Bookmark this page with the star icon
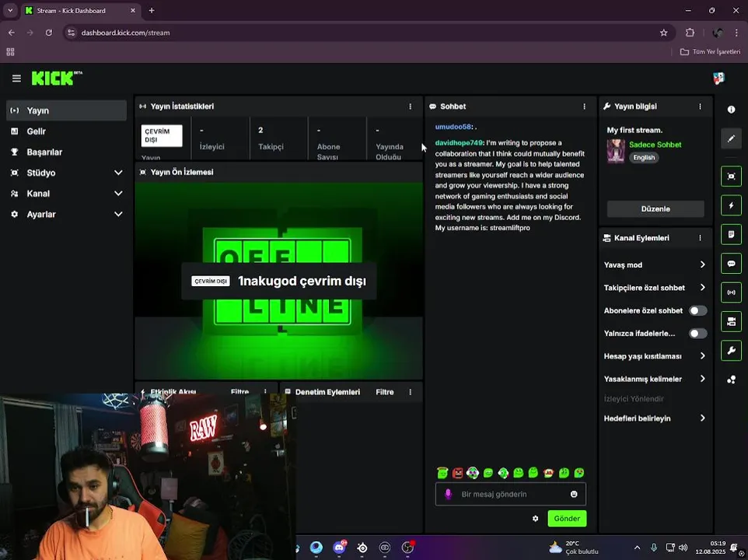This screenshot has width=748, height=560. click(x=663, y=33)
